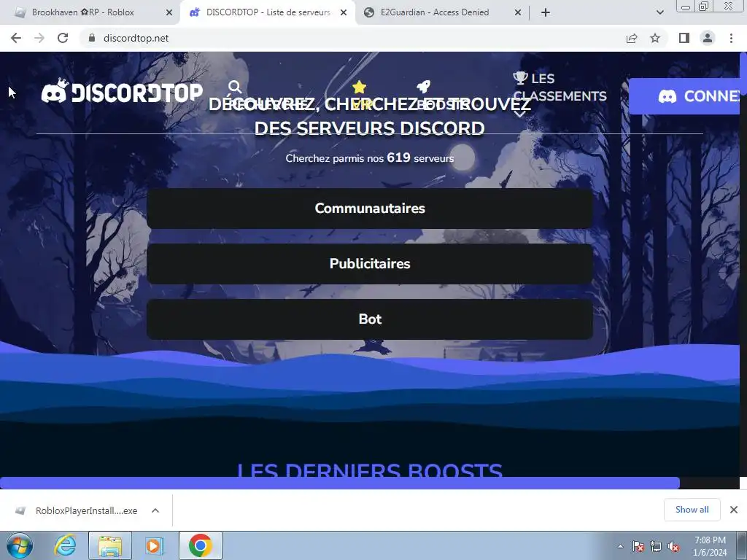This screenshot has width=747, height=560.
Task: Open the Chrome three-dot menu
Action: point(731,38)
